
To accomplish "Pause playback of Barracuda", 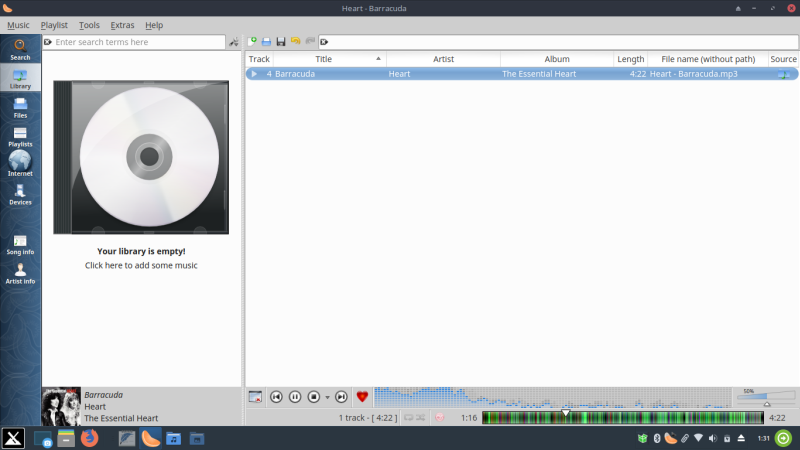I will (x=295, y=396).
